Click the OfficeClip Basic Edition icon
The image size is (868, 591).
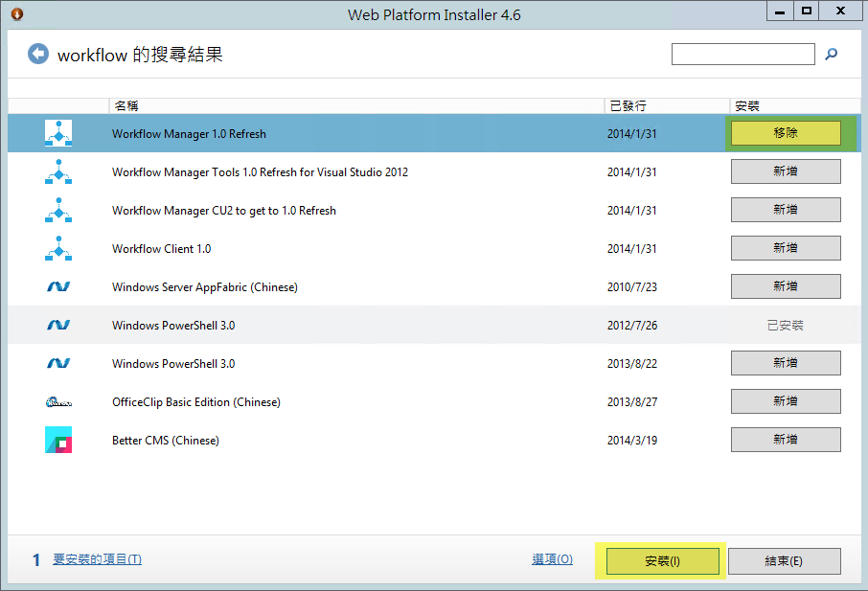pos(58,401)
